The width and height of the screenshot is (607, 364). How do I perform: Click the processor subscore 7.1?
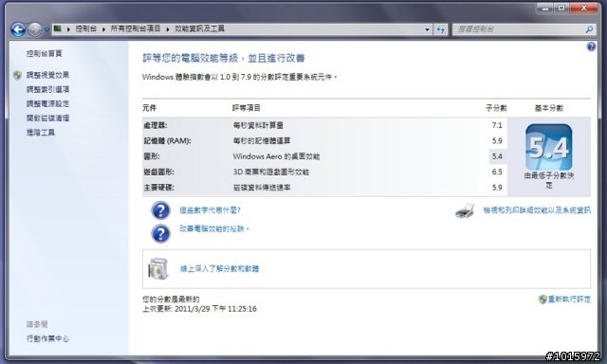(497, 125)
